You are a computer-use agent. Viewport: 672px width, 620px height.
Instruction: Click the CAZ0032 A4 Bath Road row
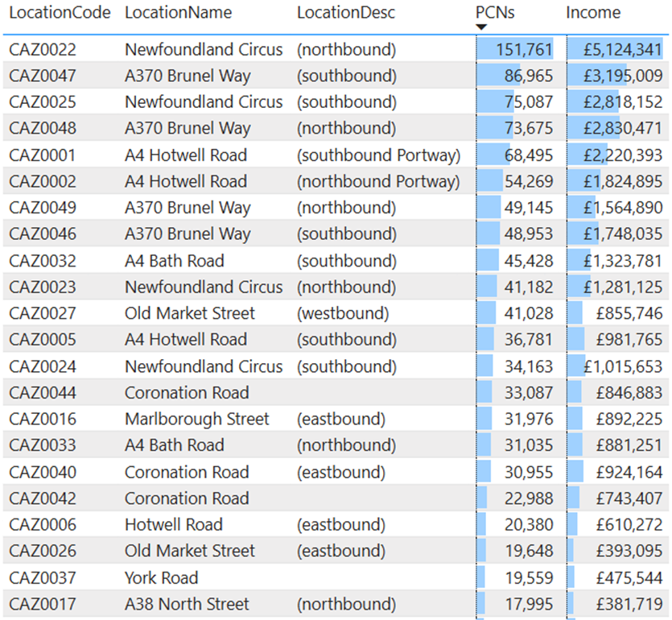click(x=174, y=261)
